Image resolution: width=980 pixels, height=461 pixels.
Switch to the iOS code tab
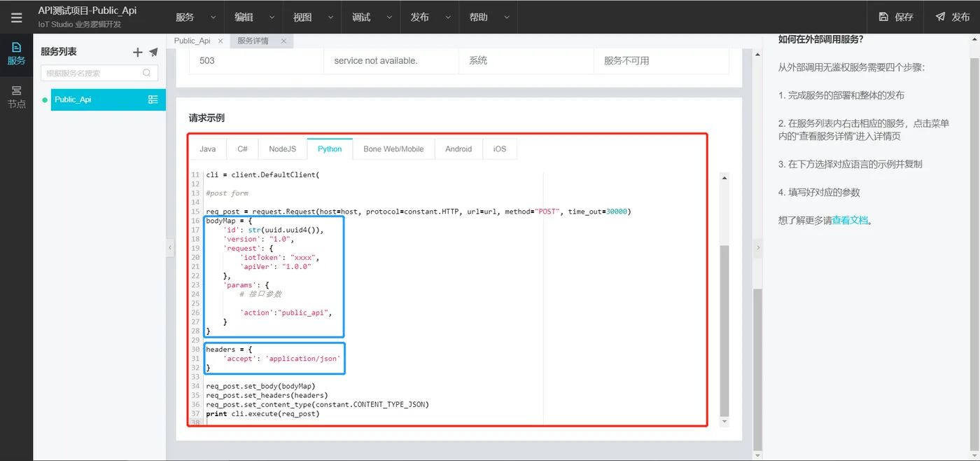coord(500,149)
